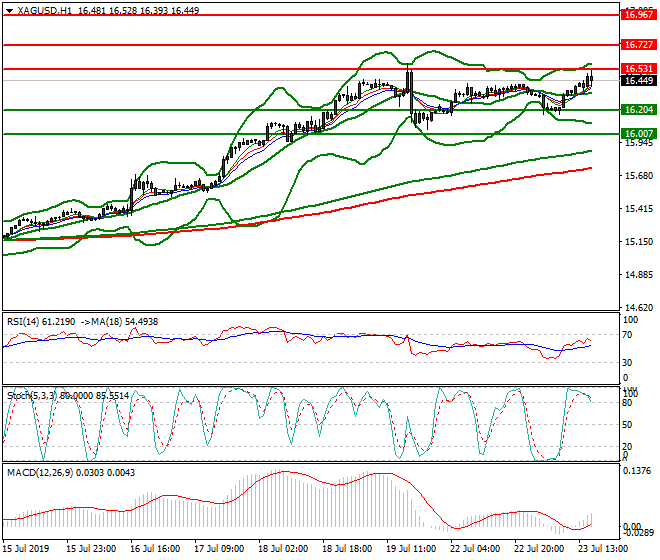Select the 14.885 price axis value
The image size is (660, 560).
pos(639,275)
